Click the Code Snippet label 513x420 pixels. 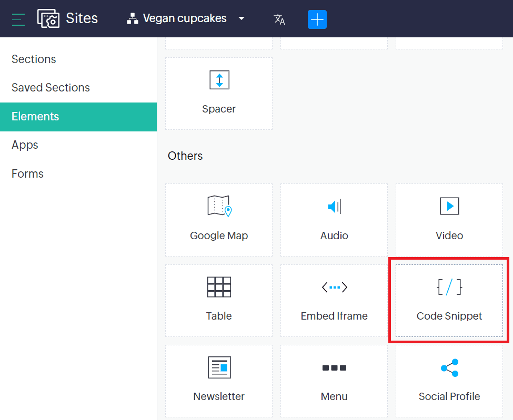449,316
